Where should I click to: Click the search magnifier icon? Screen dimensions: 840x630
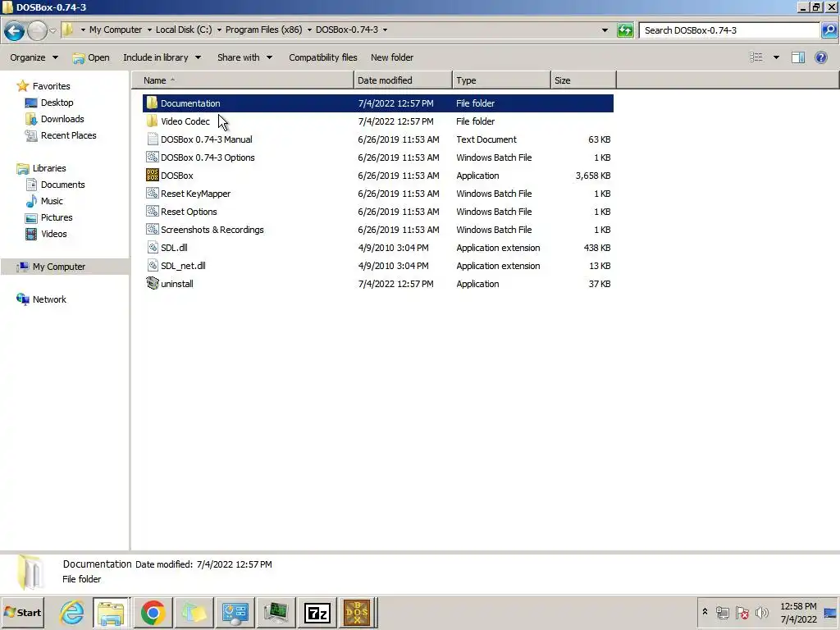tap(829, 30)
